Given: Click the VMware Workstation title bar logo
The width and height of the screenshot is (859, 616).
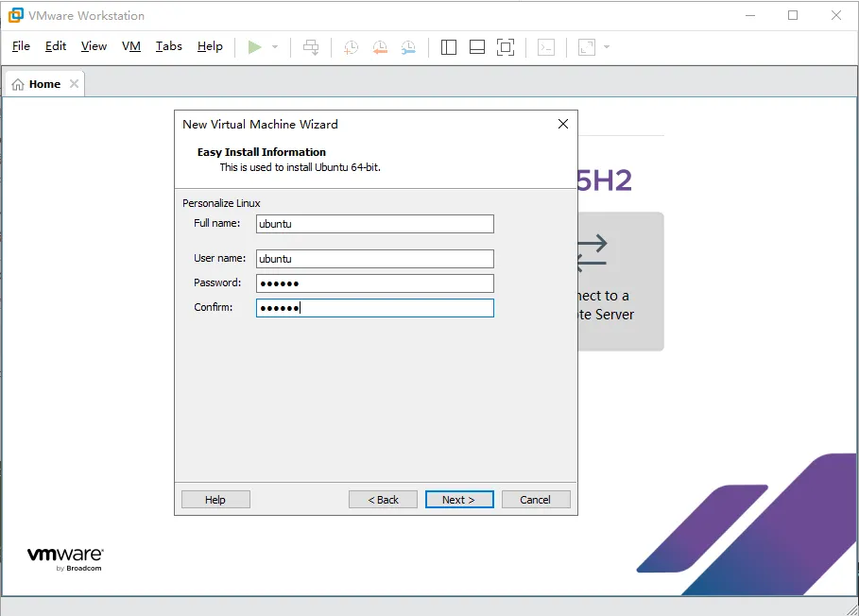Looking at the screenshot, I should (x=16, y=15).
